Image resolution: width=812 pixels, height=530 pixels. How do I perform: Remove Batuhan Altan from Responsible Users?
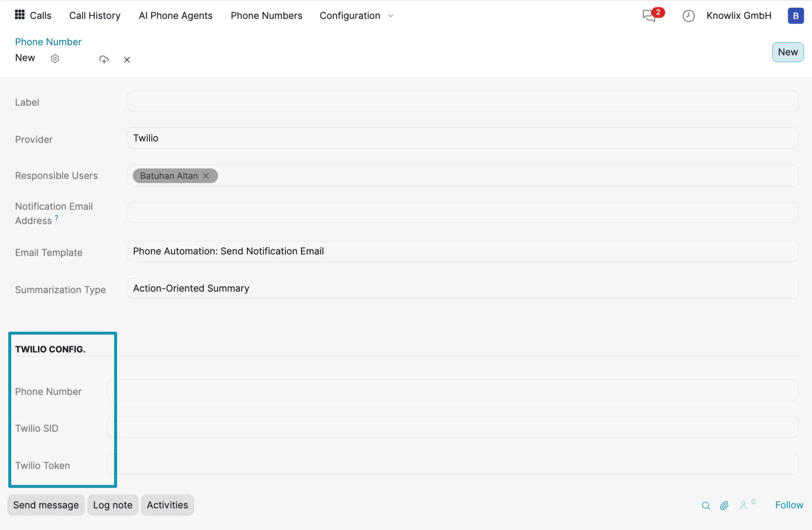[x=206, y=175]
